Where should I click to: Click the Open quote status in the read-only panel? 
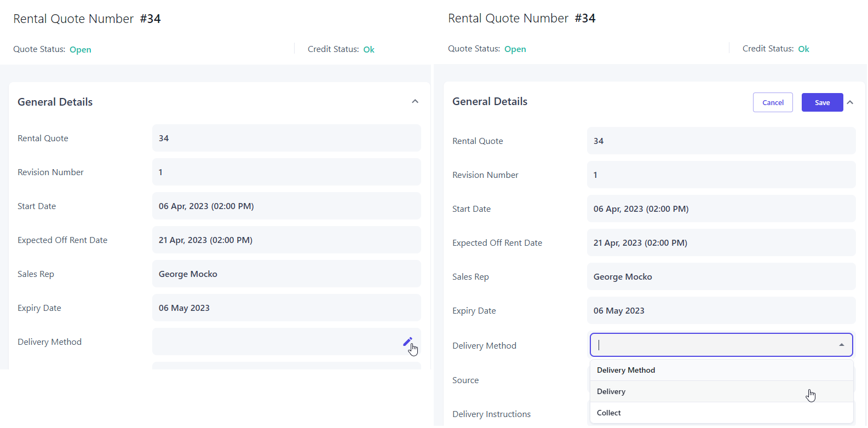[81, 50]
